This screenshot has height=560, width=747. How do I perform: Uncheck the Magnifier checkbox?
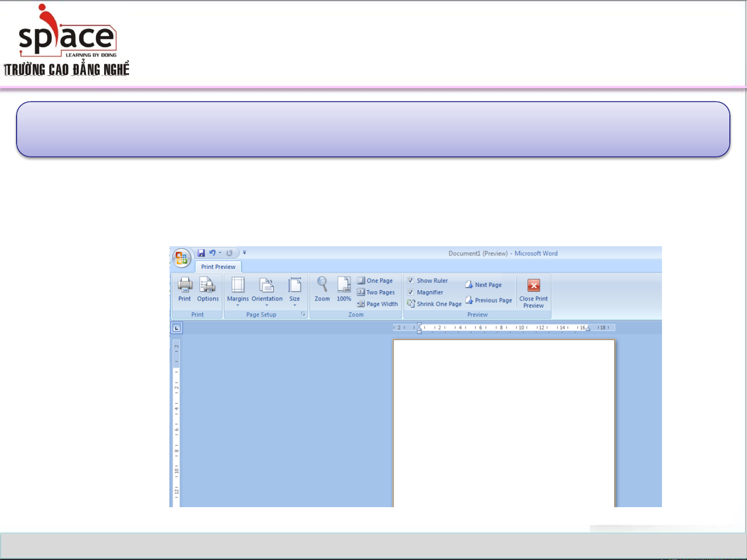click(x=411, y=293)
